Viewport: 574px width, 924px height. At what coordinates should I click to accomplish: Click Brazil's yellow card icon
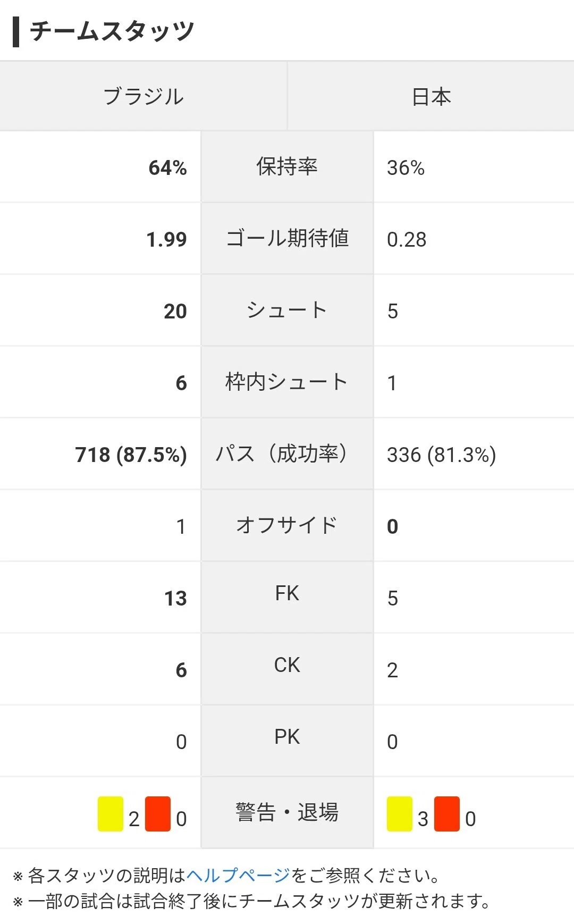(x=111, y=813)
